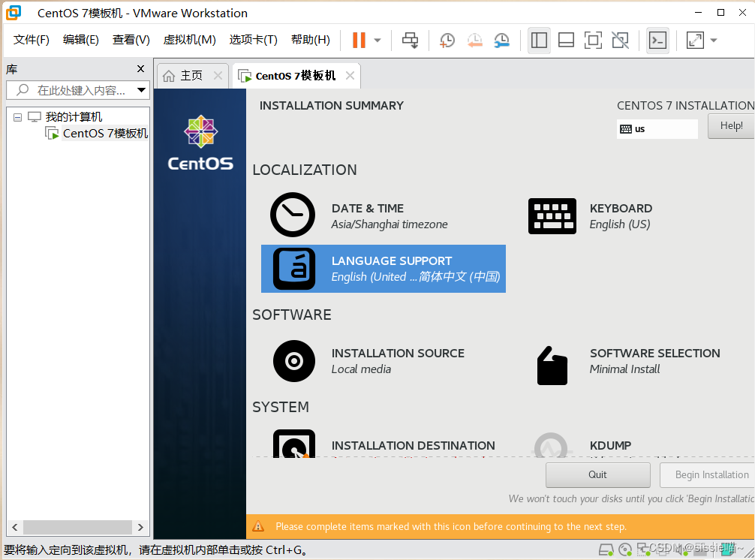
Task: Click the INSTALLATION SOURCE Local media label
Action: (x=398, y=361)
